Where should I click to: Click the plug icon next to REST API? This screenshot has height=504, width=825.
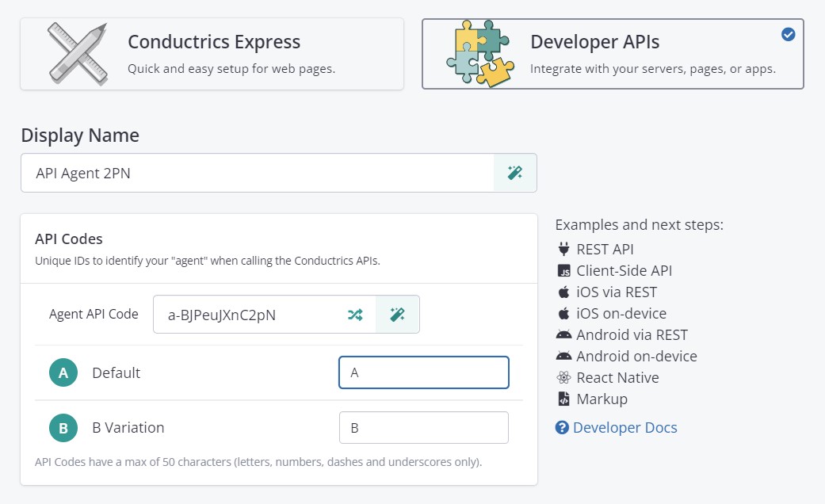[x=563, y=248]
